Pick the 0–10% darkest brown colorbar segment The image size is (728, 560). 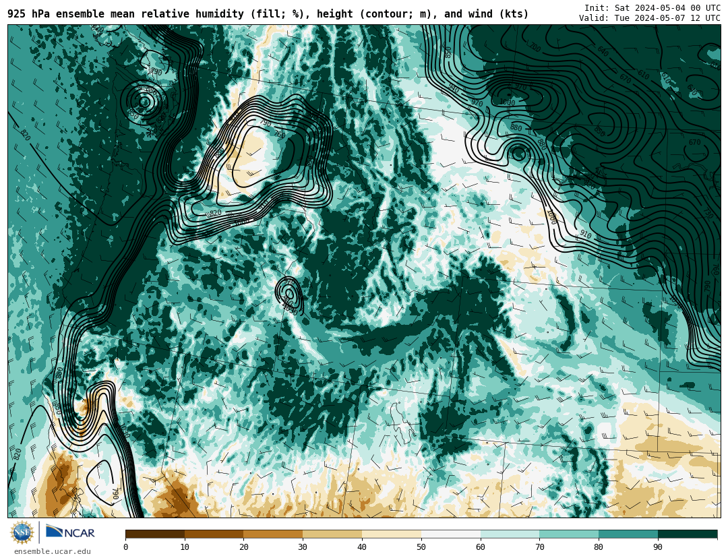(x=155, y=534)
